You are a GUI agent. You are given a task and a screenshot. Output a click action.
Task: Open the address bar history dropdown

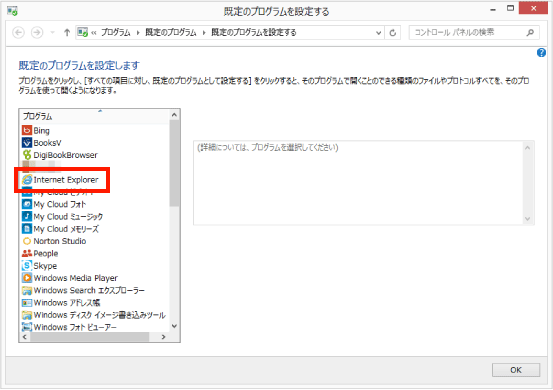(x=378, y=33)
